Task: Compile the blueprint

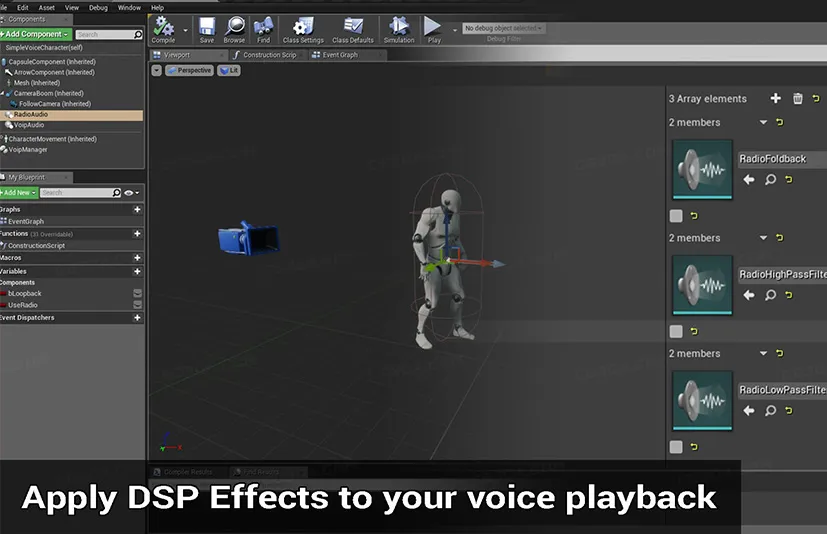Action: point(163,30)
